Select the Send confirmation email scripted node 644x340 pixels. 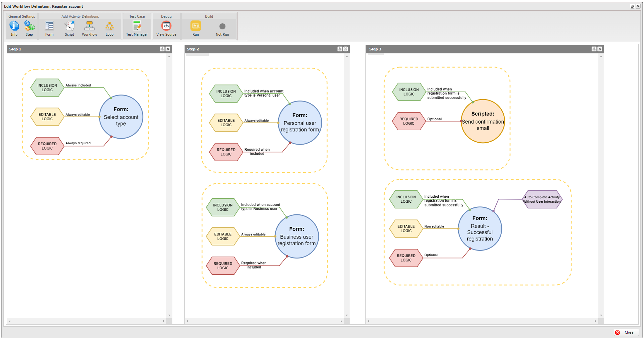tap(483, 121)
